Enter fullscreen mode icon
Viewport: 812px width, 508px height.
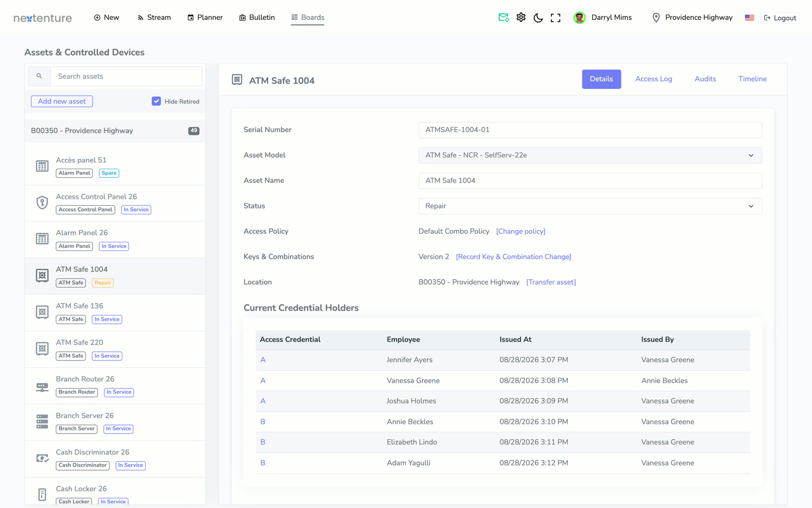(556, 18)
